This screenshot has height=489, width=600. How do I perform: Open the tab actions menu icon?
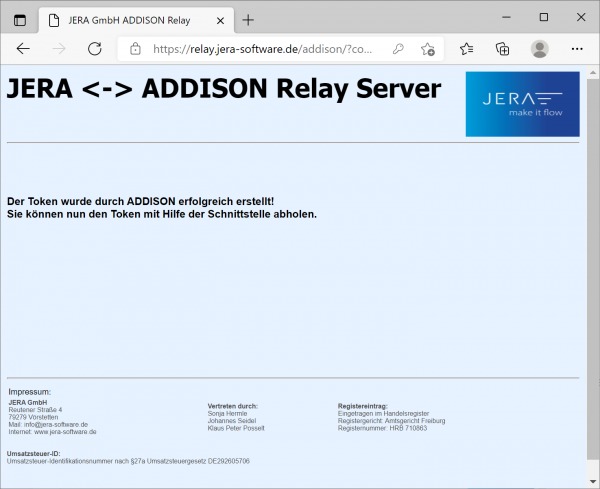click(x=20, y=20)
